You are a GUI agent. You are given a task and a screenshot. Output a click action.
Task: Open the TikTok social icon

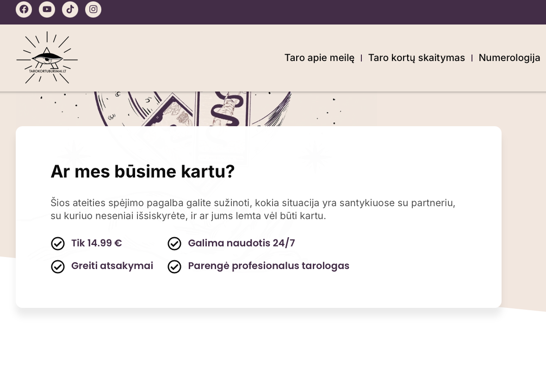point(70,9)
